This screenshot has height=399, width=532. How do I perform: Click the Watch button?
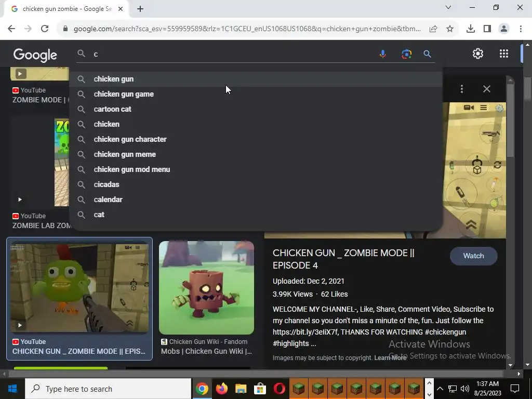coord(473,256)
